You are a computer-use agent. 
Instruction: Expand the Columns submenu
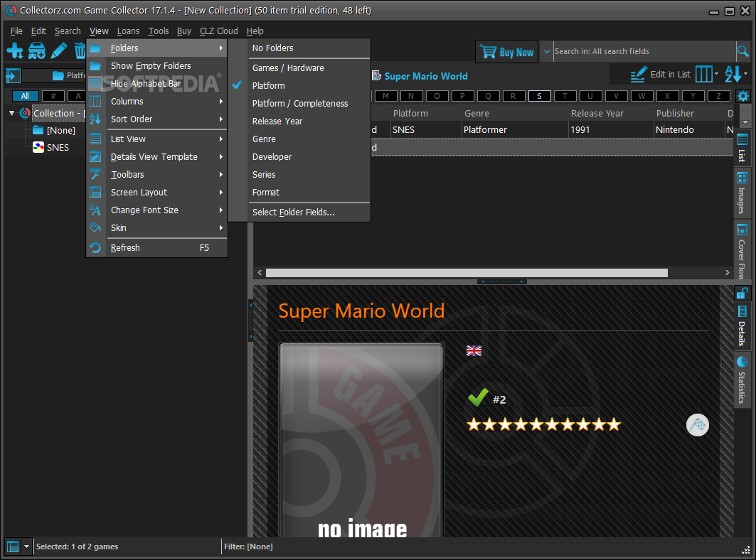coord(156,101)
